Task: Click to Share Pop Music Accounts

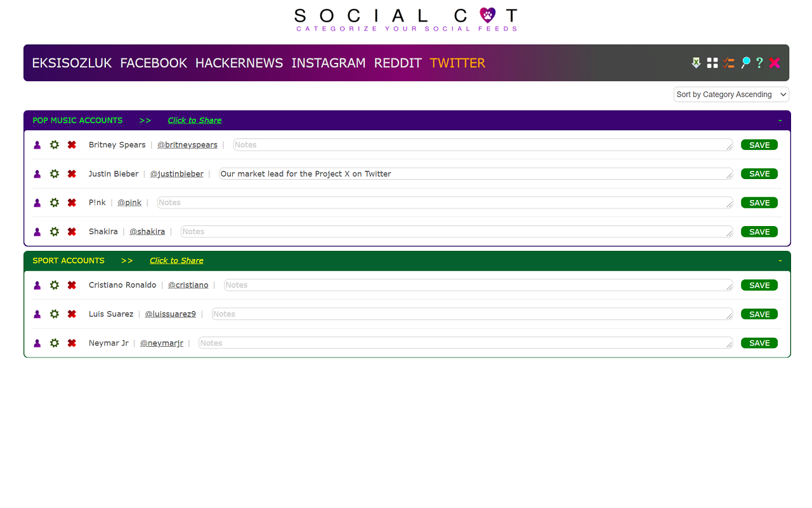Action: click(x=195, y=120)
